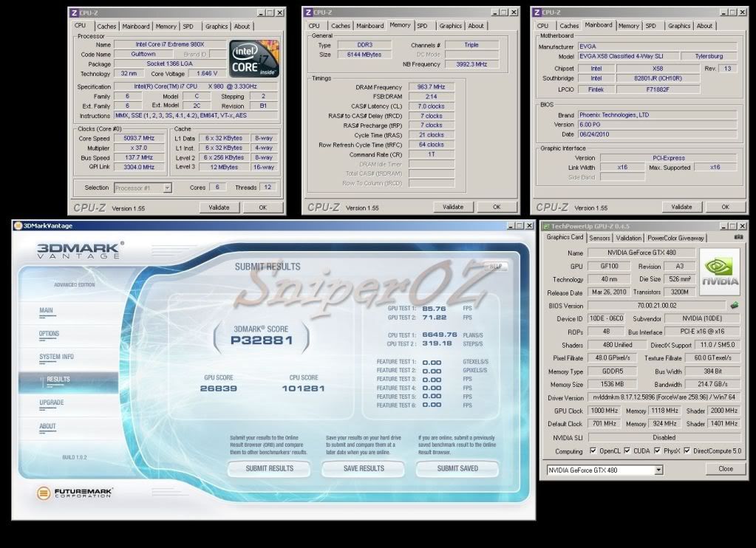Switch to the Sensors tab in GPU-Z

coord(599,238)
